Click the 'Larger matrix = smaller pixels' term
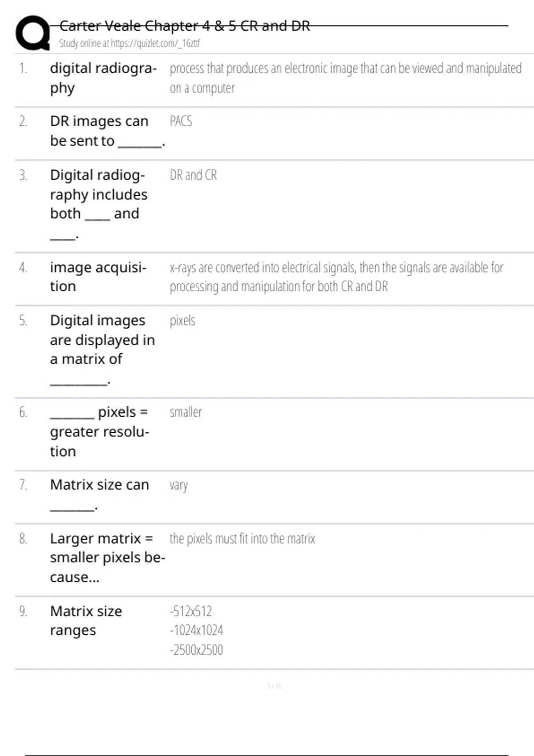Viewport: 534px width, 756px height. (107, 558)
